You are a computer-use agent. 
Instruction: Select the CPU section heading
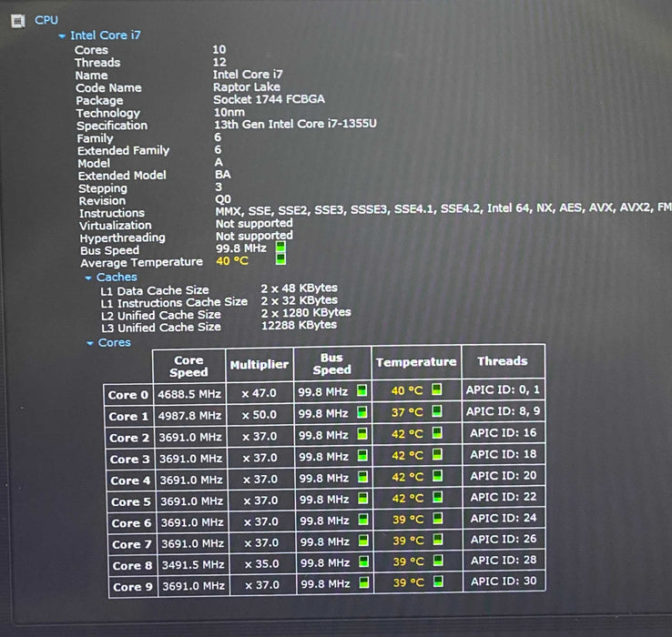point(46,20)
